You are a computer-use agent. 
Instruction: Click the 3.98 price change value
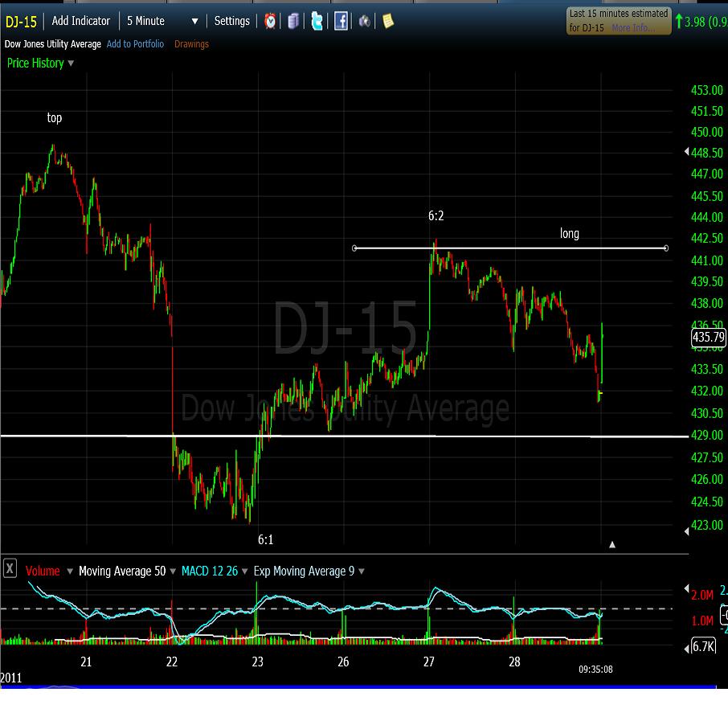click(694, 22)
